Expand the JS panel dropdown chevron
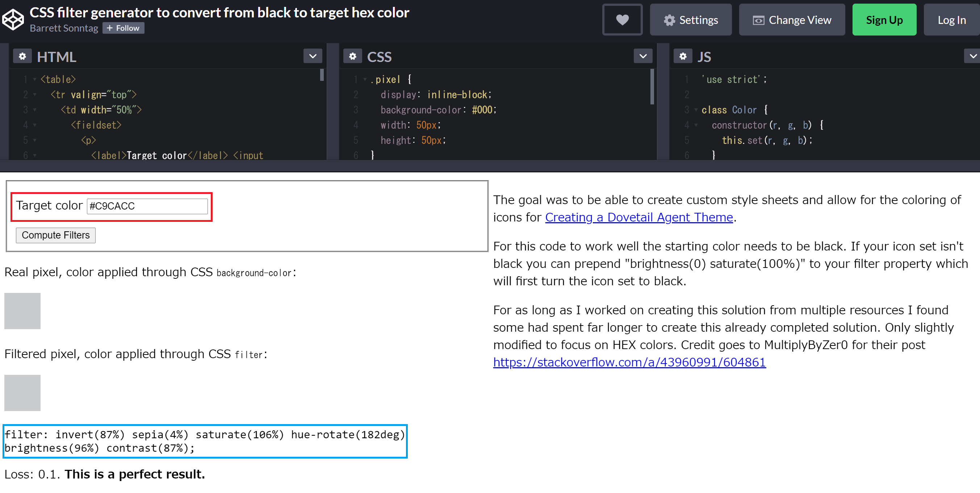980x493 pixels. [x=972, y=56]
